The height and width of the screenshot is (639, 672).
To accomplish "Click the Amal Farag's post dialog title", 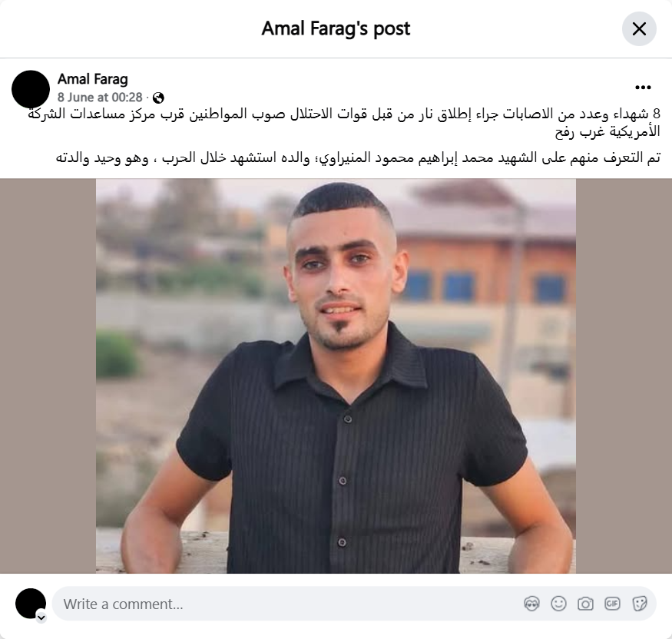I will pyautogui.click(x=336, y=28).
